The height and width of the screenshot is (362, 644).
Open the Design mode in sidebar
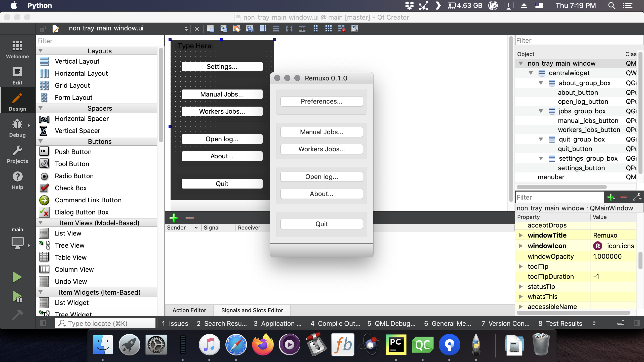17,100
